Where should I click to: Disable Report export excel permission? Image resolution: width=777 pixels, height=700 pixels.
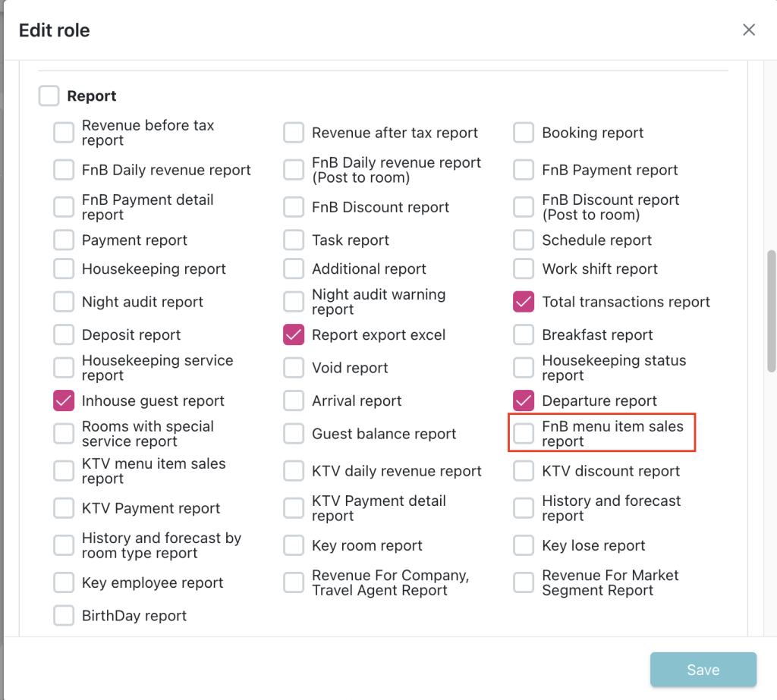[294, 335]
